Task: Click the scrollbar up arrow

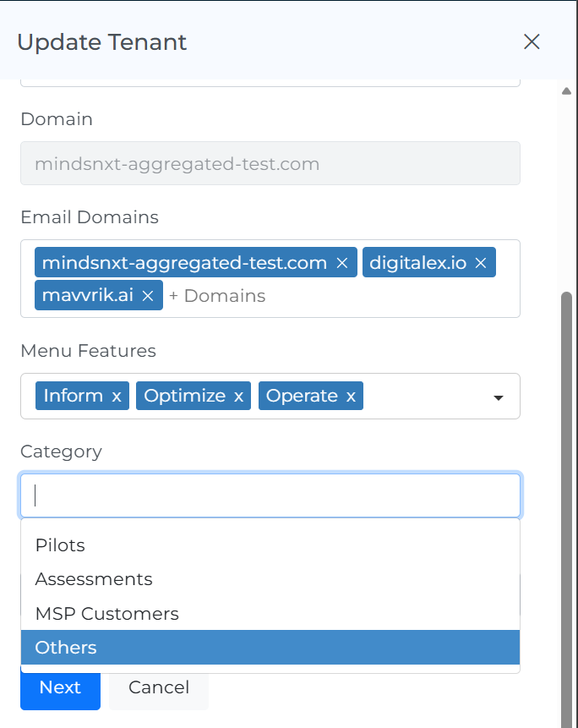Action: tap(566, 91)
